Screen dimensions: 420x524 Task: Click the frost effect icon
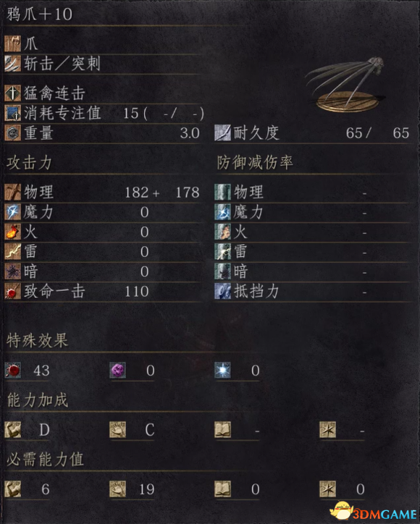tap(223, 371)
